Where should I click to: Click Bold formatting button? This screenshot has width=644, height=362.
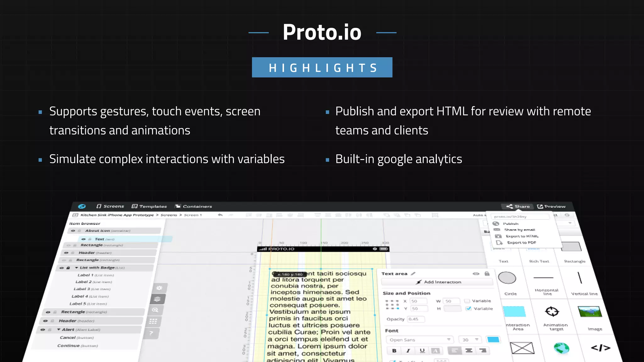point(394,351)
